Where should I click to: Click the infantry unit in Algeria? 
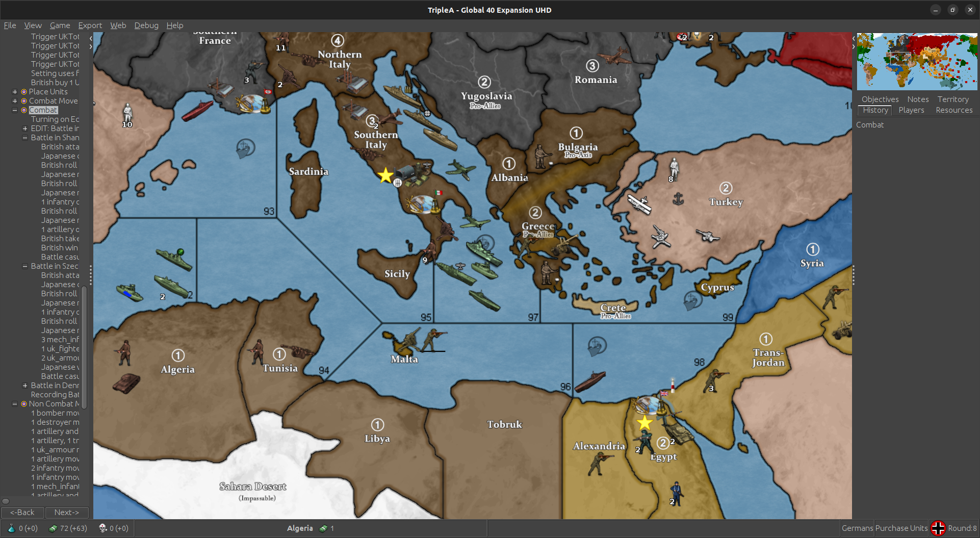[x=124, y=353]
